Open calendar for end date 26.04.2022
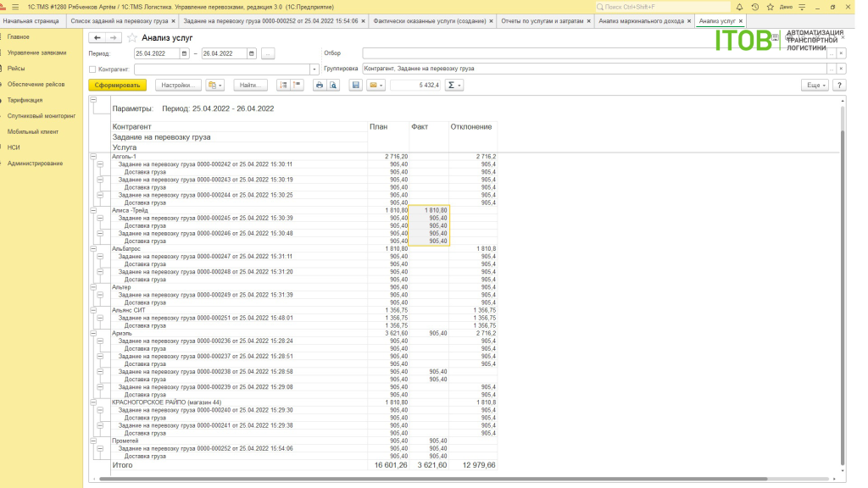The height and width of the screenshot is (488, 868). tap(251, 53)
